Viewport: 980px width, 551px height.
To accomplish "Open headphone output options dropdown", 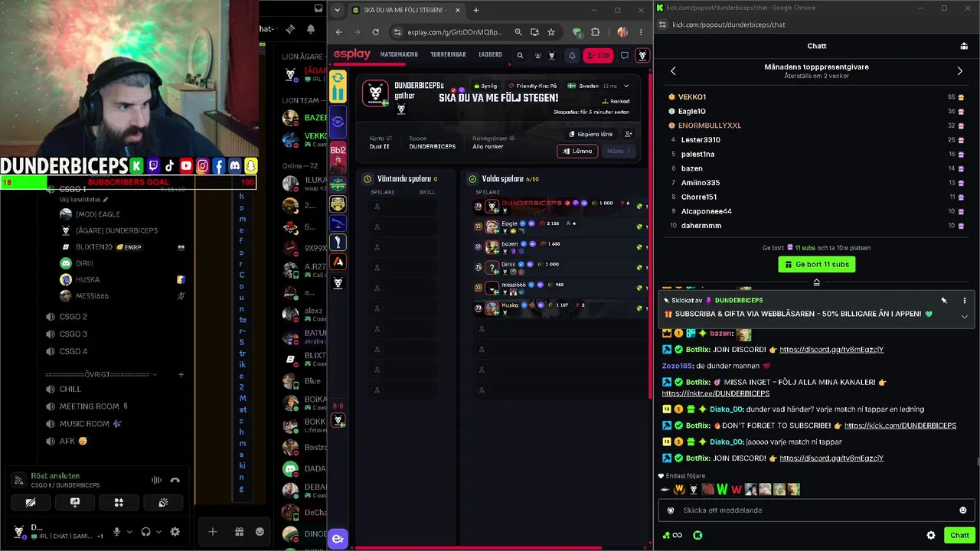I will (x=158, y=532).
